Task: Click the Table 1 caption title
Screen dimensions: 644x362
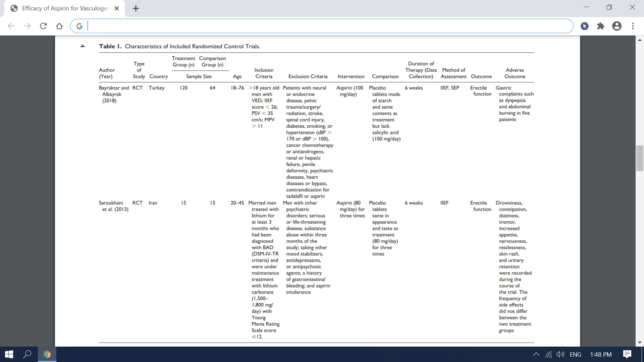Action: (179, 46)
